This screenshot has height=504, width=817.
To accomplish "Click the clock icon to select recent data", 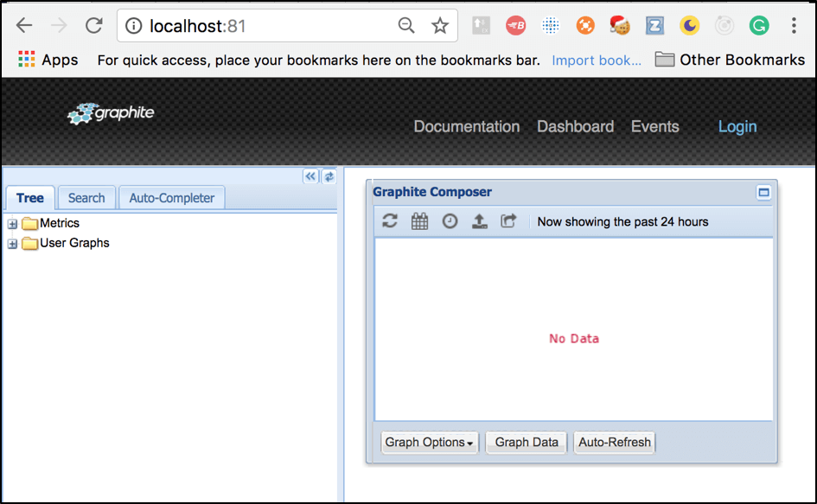I will point(450,221).
